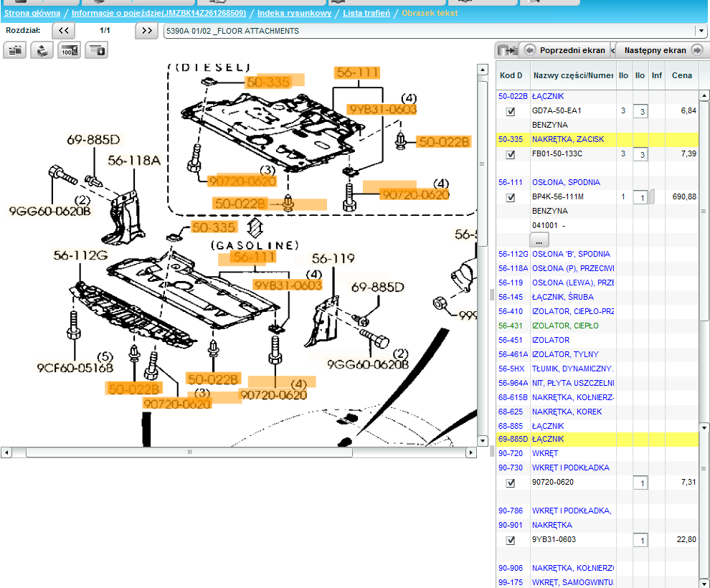Expand the '...' button under BP4K-56-111M
The height and width of the screenshot is (588, 710).
point(539,240)
